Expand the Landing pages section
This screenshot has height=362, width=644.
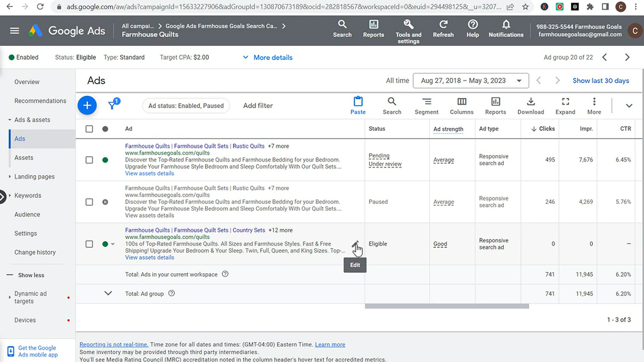[x=10, y=177]
